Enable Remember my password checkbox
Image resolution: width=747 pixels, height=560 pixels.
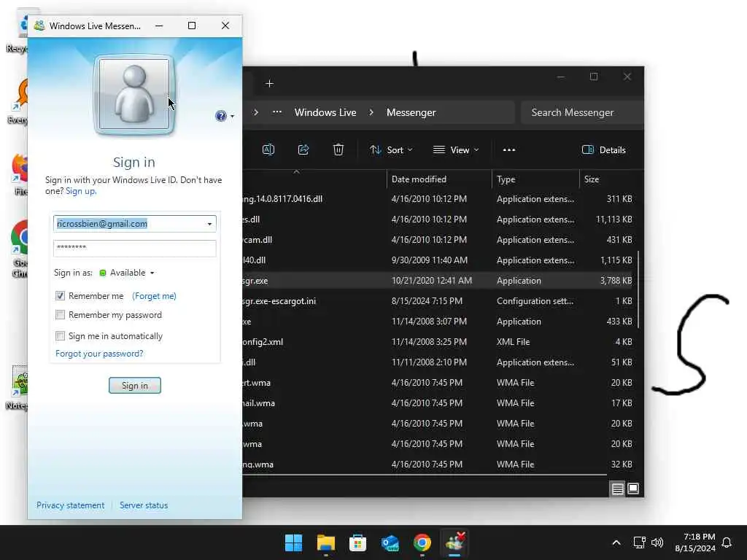pos(60,315)
